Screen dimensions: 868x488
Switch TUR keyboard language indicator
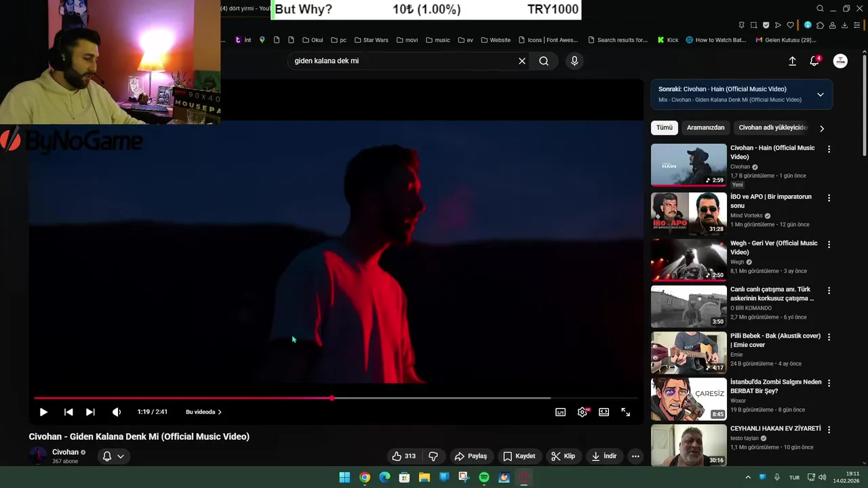(x=794, y=477)
